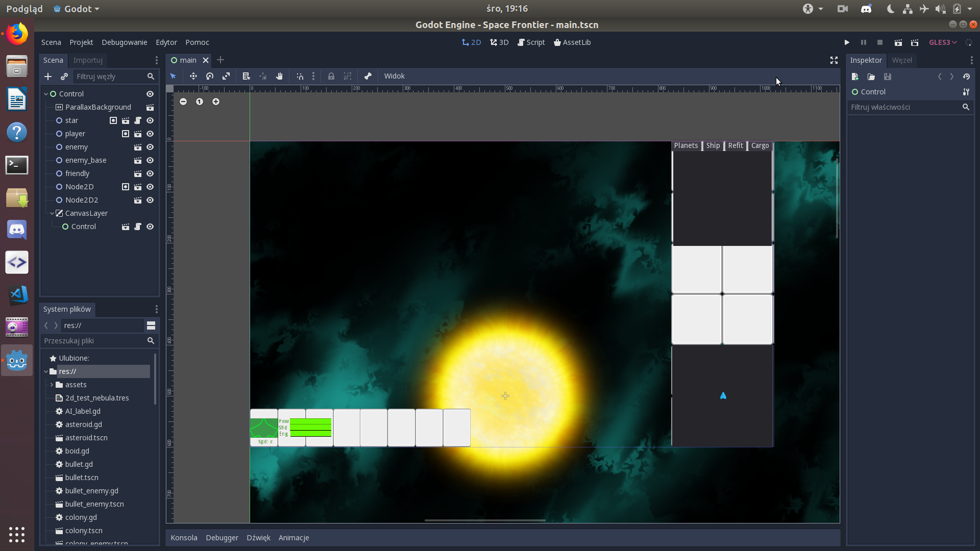The width and height of the screenshot is (980, 551).
Task: Click the Widok view menu button
Action: pyautogui.click(x=394, y=76)
